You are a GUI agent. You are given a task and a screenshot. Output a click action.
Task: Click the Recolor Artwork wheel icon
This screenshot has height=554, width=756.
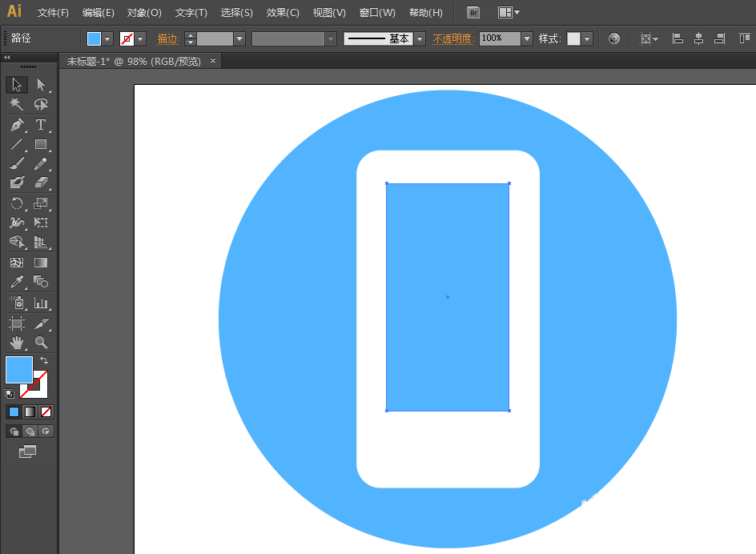[613, 38]
